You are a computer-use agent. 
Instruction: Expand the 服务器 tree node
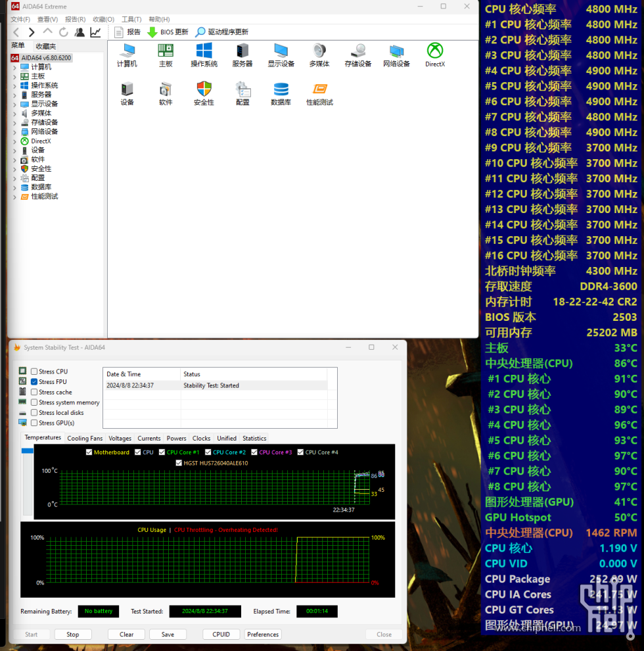coord(15,95)
